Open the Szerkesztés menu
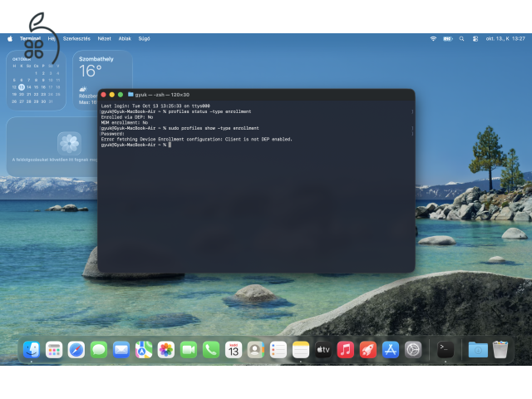The image size is (532, 399). click(76, 39)
